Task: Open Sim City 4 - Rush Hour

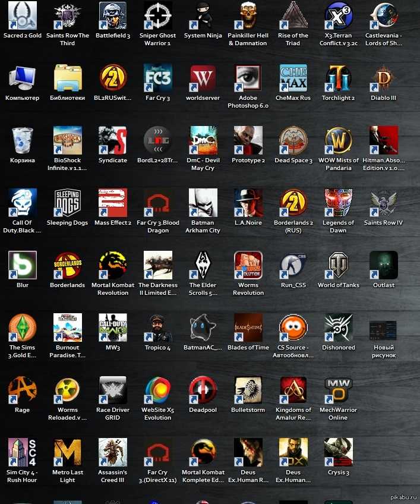Action: (23, 452)
